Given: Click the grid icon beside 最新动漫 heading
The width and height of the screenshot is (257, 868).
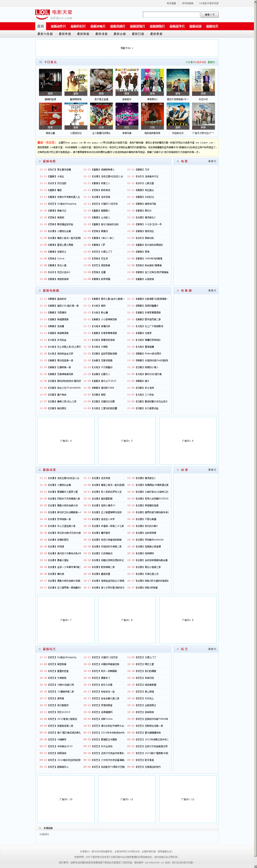Looking at the screenshot, I should pos(40,470).
